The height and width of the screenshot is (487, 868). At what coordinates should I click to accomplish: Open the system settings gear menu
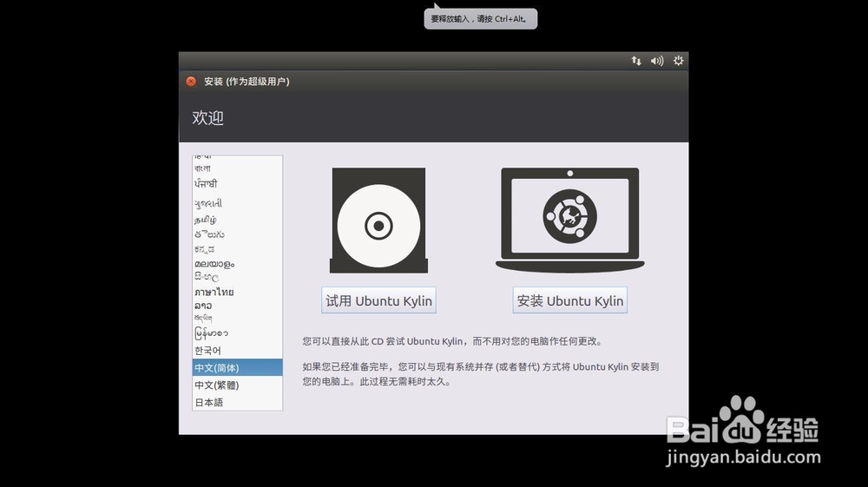(678, 61)
